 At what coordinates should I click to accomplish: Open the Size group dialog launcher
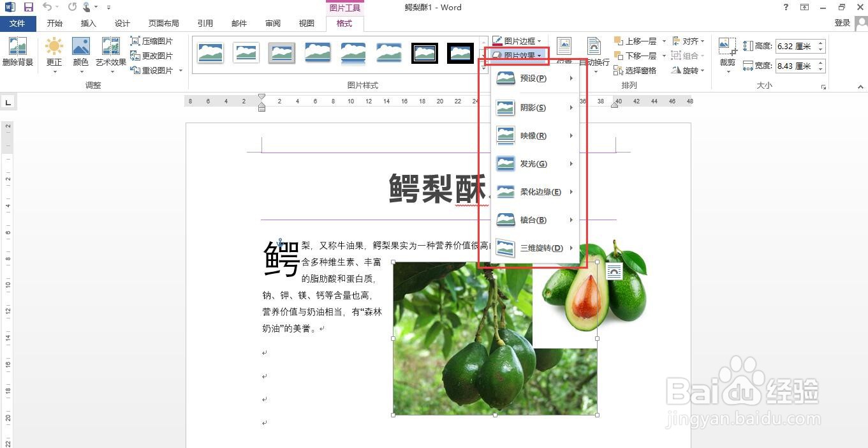tap(824, 87)
